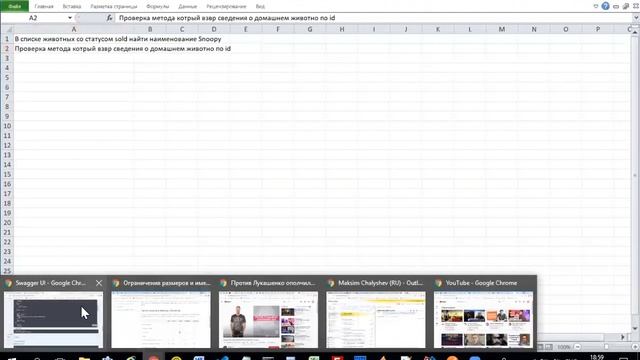
Task: Click Chrome icon beside YouTube title
Action: [x=438, y=283]
